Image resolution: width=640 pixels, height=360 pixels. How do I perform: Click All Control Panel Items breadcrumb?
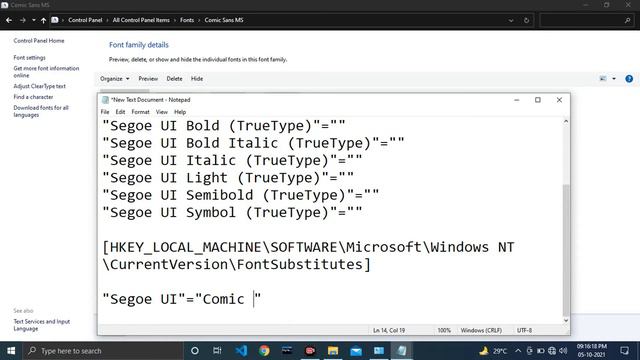tap(141, 20)
